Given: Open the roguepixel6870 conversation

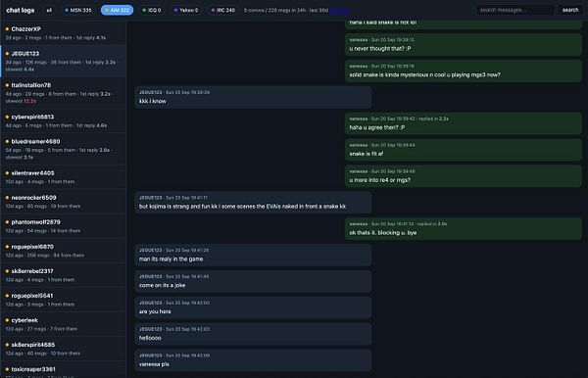Looking at the screenshot, I should pyautogui.click(x=63, y=251).
